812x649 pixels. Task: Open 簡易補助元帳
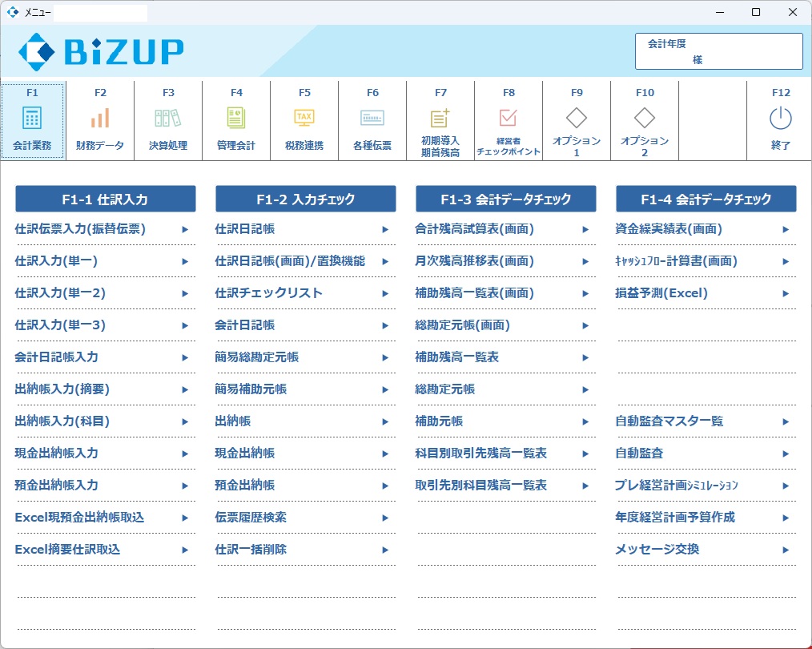(x=251, y=389)
